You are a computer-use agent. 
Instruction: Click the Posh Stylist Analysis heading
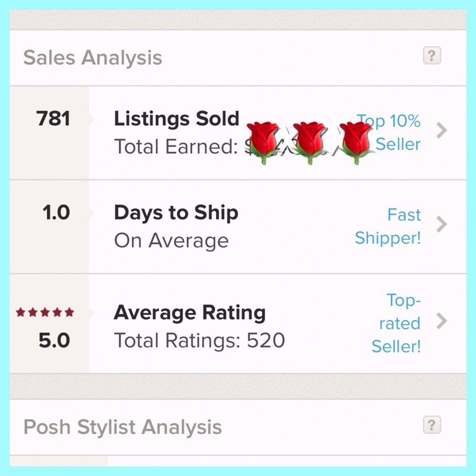tap(122, 427)
